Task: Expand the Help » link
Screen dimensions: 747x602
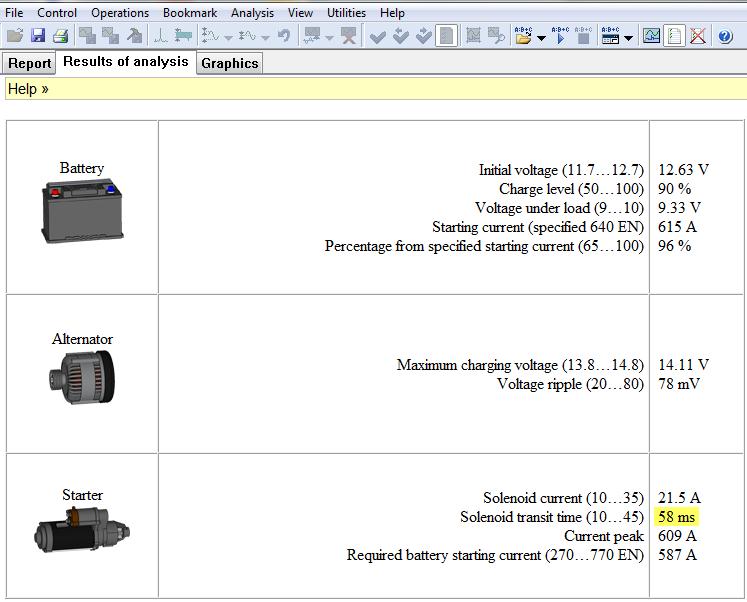Action: point(28,89)
